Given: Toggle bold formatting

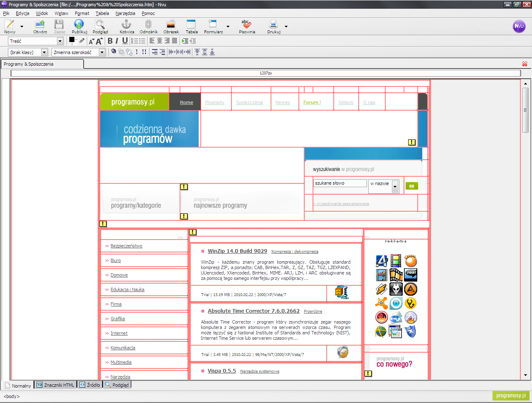Looking at the screenshot, I should [x=110, y=41].
